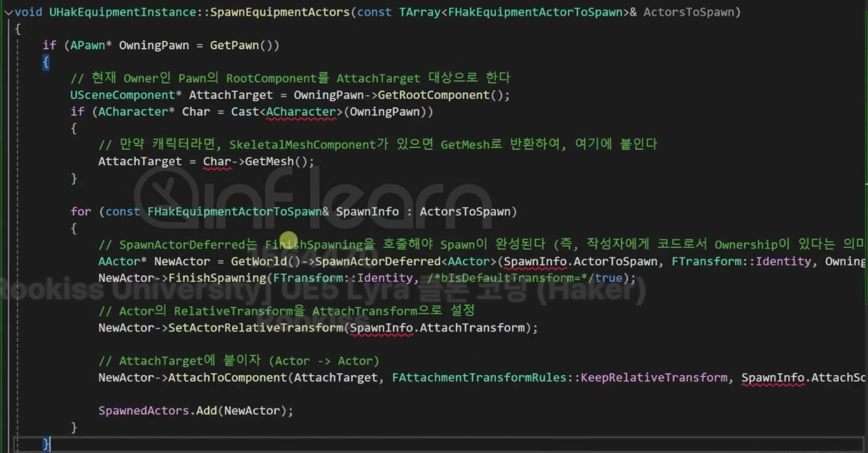The width and height of the screenshot is (868, 453).
Task: Click the red-underlined ACharacter inside Cast
Action: [x=301, y=112]
